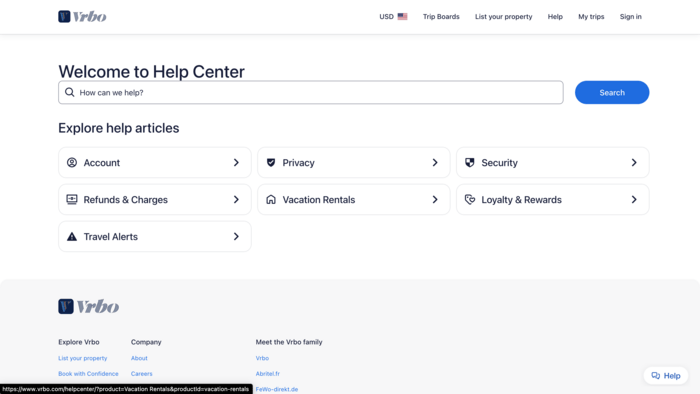The width and height of the screenshot is (700, 394).
Task: Open the USD currency selector
Action: click(x=393, y=17)
